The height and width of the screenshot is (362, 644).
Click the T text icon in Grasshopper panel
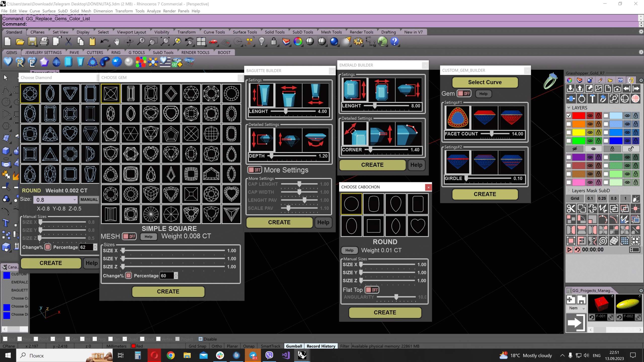(592, 99)
